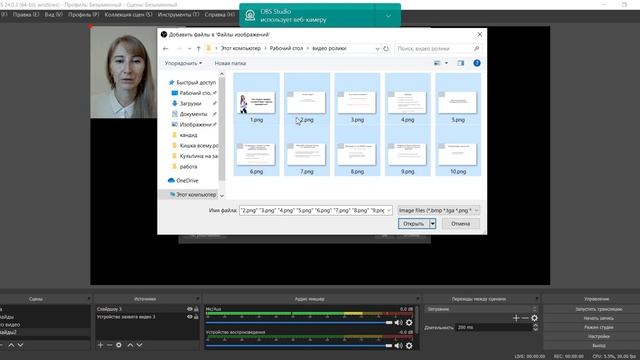Click the Отмена button

[x=460, y=224]
